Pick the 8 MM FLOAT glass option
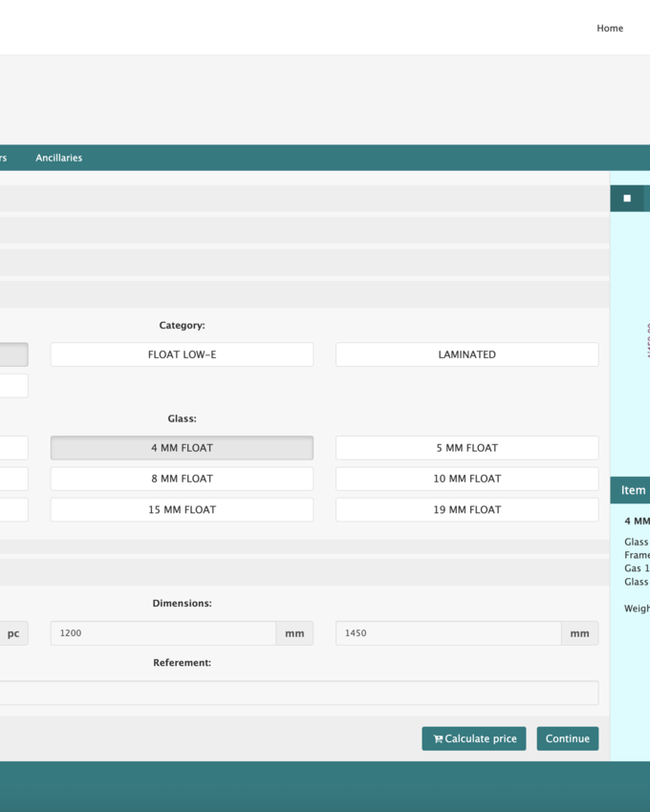 click(x=182, y=479)
